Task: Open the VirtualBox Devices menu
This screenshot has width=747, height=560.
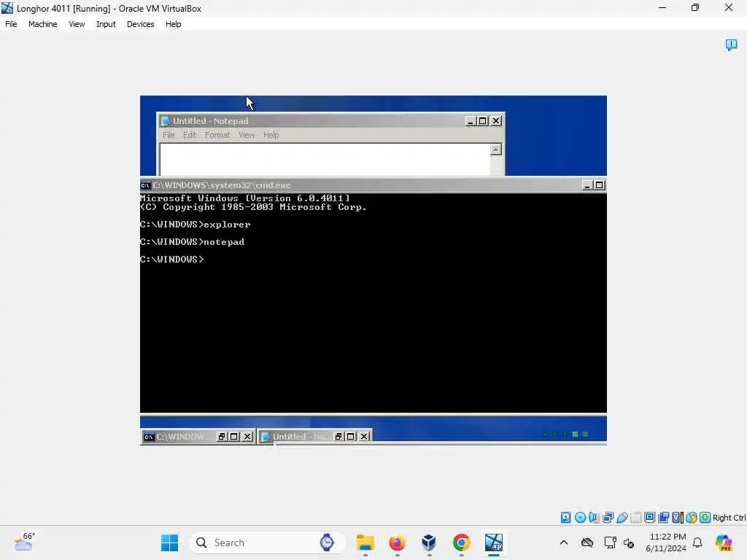Action: [x=140, y=24]
